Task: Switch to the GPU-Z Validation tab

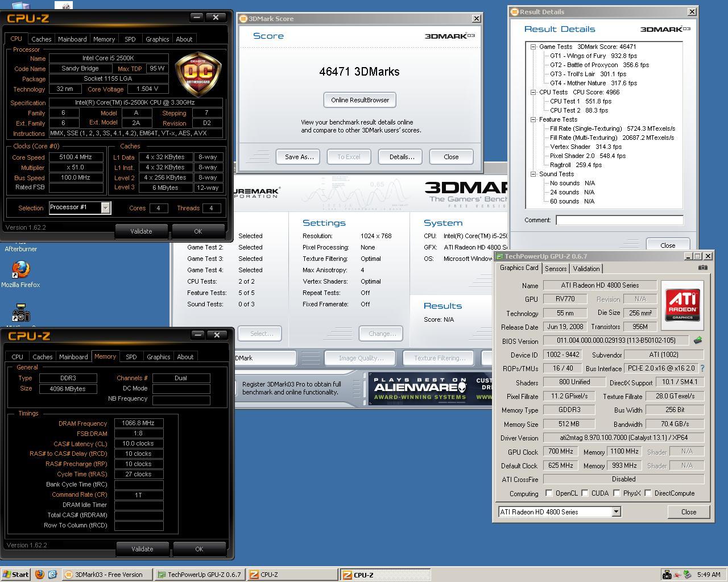Action: click(x=586, y=269)
